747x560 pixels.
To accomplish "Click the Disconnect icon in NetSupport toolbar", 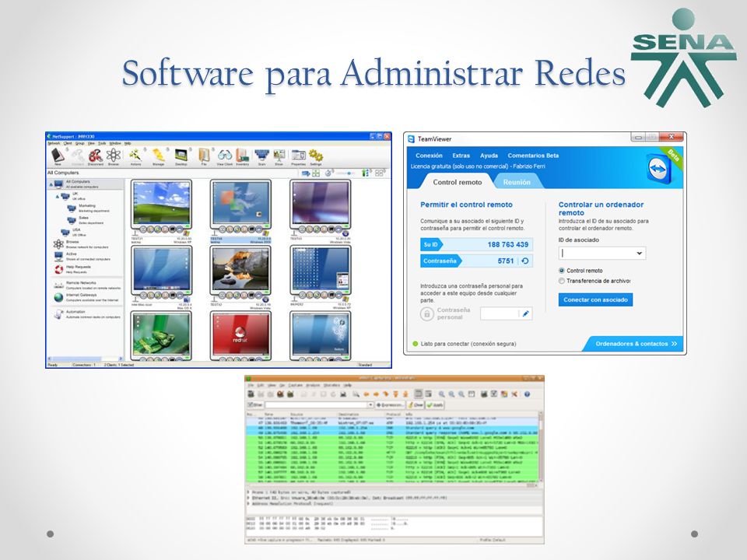I will point(95,156).
